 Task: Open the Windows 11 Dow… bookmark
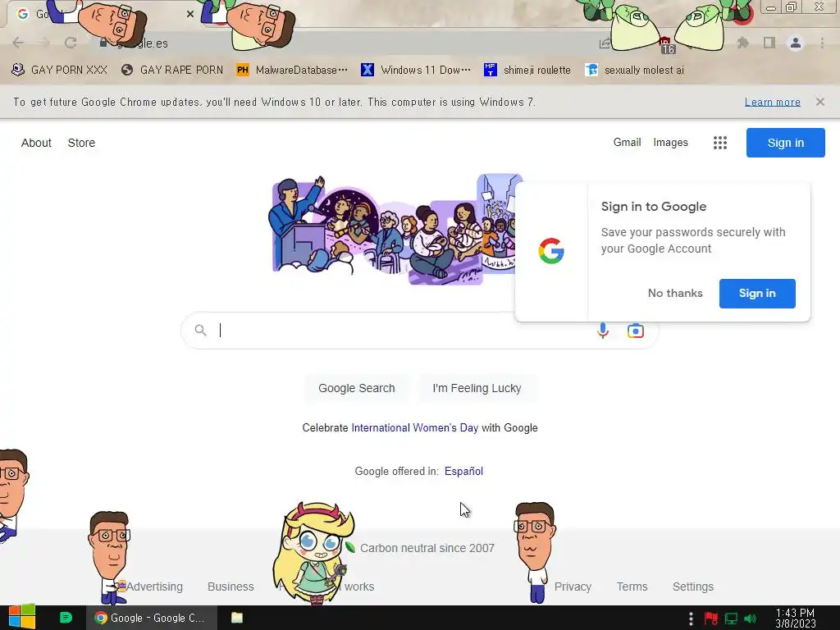[416, 70]
